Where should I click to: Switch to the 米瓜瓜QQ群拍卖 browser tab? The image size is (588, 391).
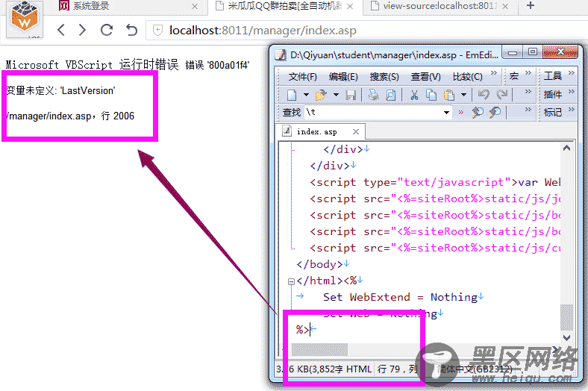point(284,6)
